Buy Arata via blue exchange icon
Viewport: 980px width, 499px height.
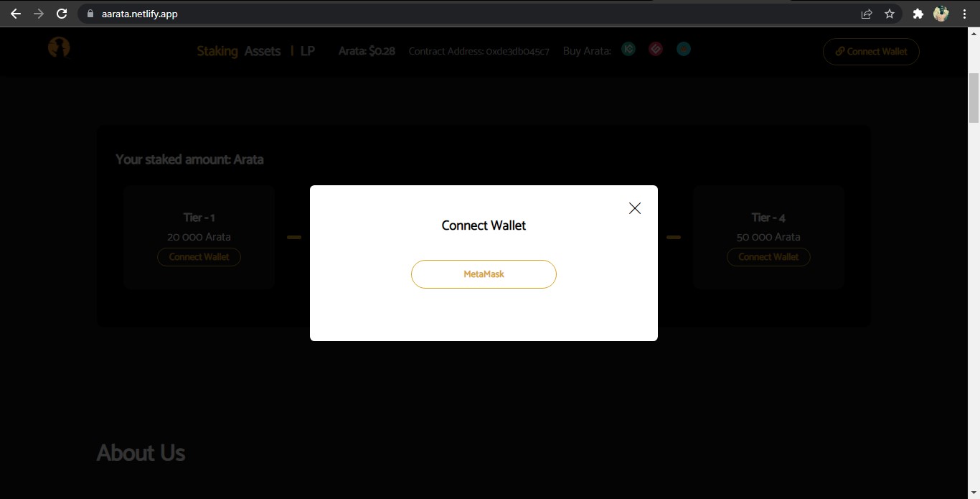(x=684, y=49)
